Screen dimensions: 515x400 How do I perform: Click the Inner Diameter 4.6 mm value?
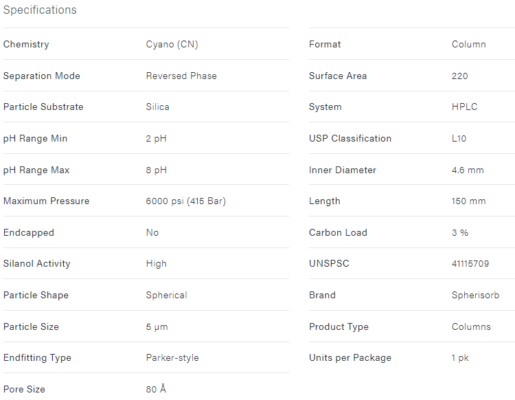[468, 170]
